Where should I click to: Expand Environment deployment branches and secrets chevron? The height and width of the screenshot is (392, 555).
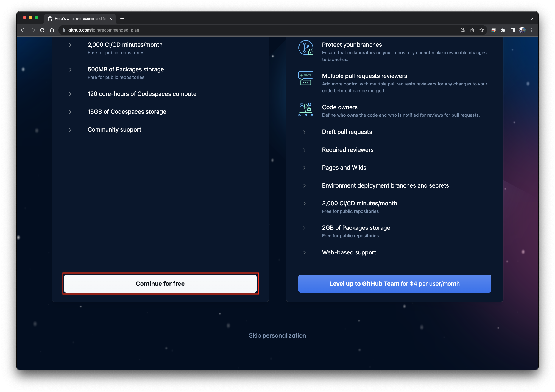pyautogui.click(x=305, y=186)
